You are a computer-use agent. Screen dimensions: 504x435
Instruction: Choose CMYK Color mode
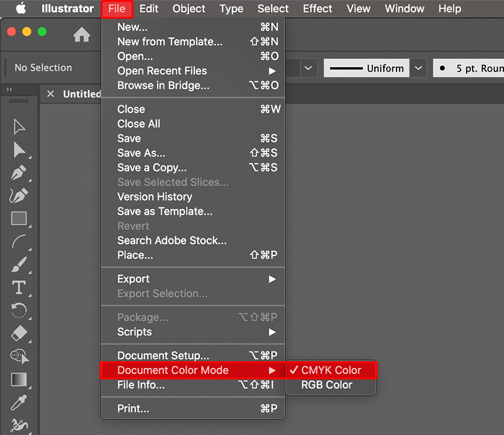331,370
